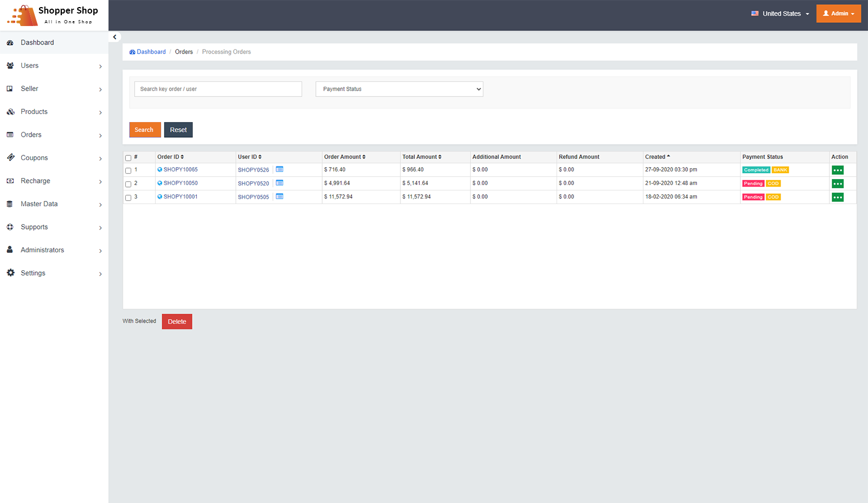
Task: Click the Supports lifebuoy icon
Action: tap(10, 227)
